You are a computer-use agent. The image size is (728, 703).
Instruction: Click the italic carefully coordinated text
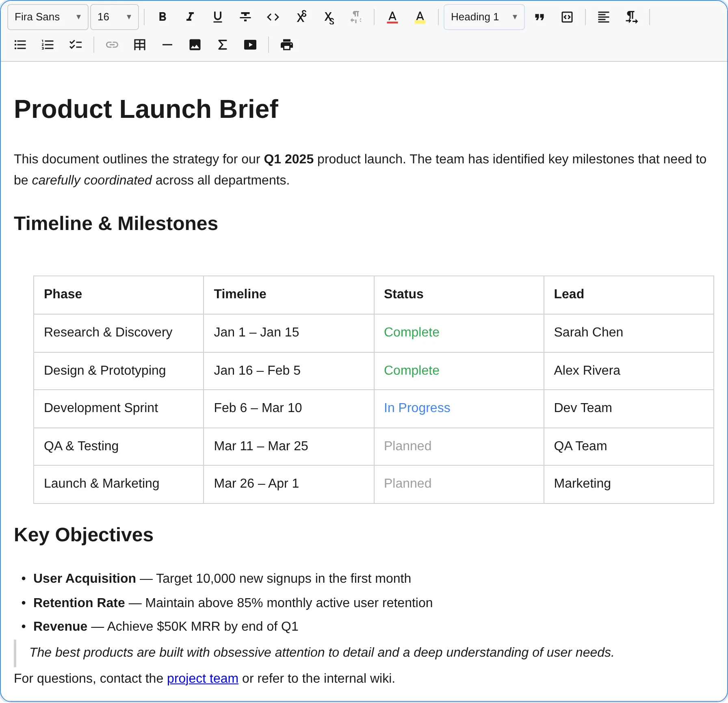click(92, 180)
